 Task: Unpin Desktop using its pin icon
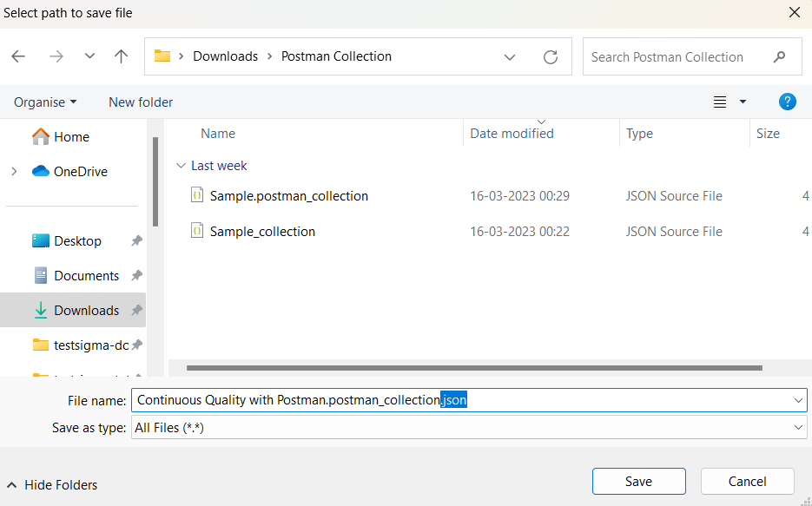pos(136,240)
